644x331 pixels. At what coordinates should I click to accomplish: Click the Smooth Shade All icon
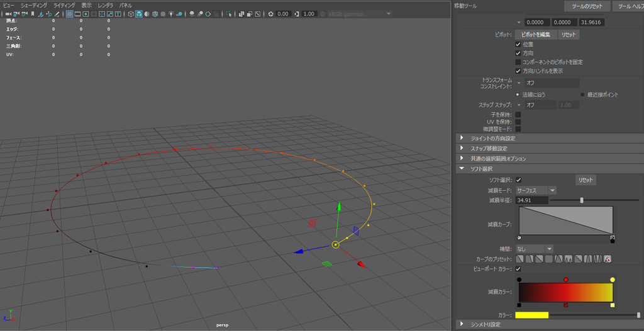click(x=139, y=14)
